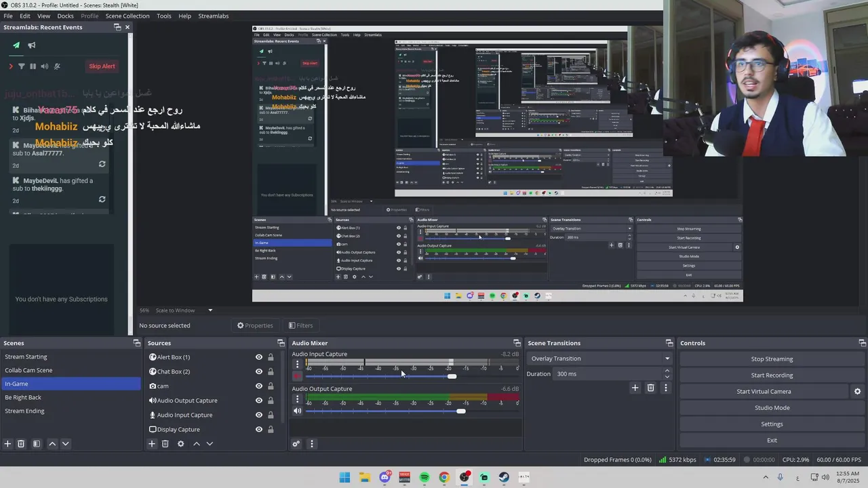Open the Streamlabs menu

[214, 16]
